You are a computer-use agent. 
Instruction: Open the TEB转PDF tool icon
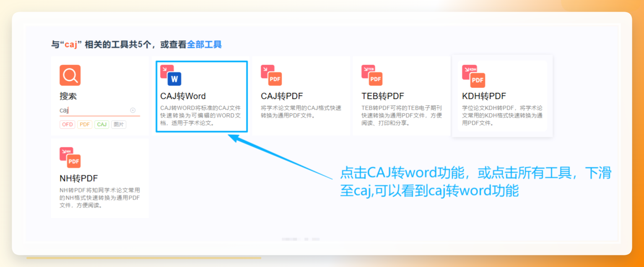click(372, 75)
